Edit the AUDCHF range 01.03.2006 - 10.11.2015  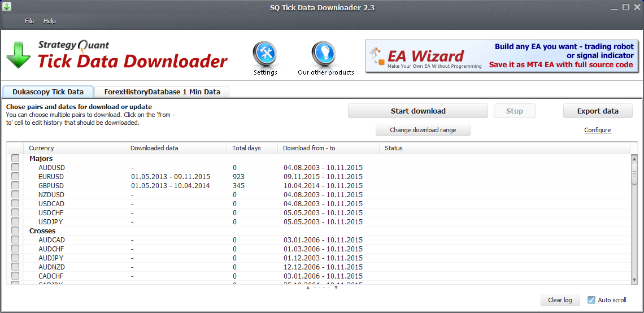(x=323, y=249)
